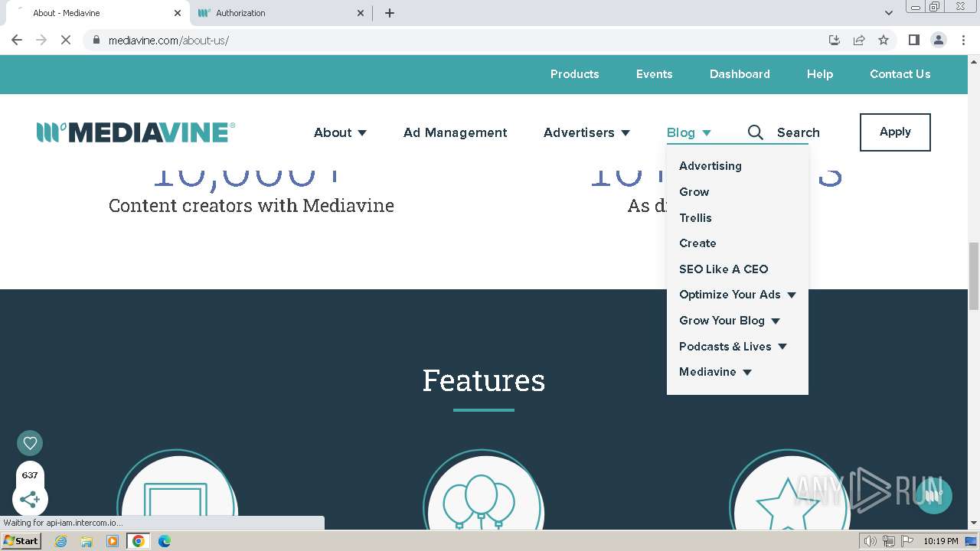980x551 pixels.
Task: Select Advertising in Blog menu
Action: (x=710, y=166)
